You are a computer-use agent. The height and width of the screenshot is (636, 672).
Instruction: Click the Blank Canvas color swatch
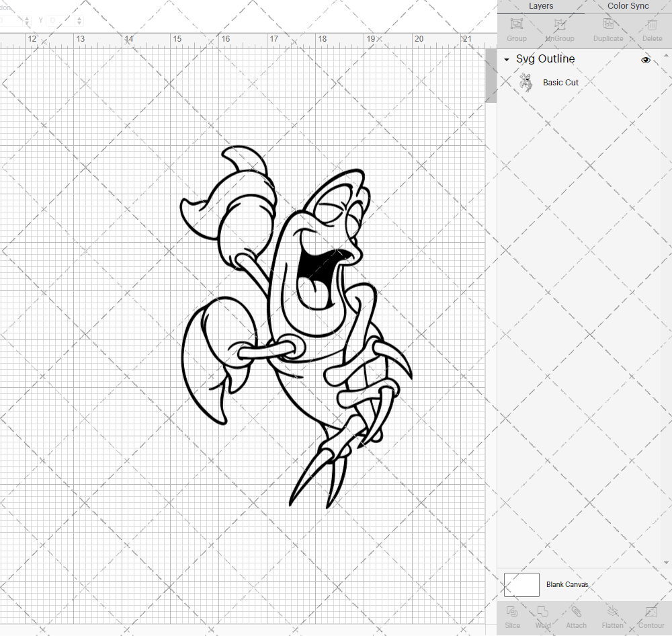click(x=521, y=584)
